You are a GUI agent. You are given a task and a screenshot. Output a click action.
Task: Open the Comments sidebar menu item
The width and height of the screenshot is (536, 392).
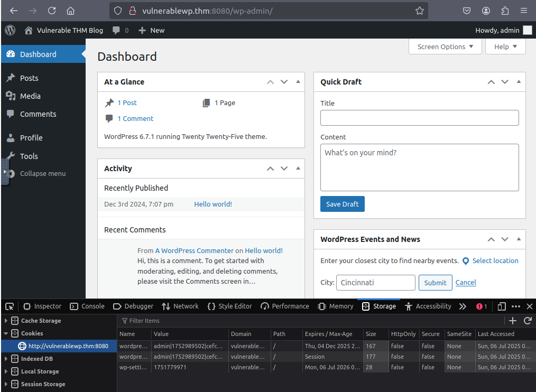coord(43,114)
